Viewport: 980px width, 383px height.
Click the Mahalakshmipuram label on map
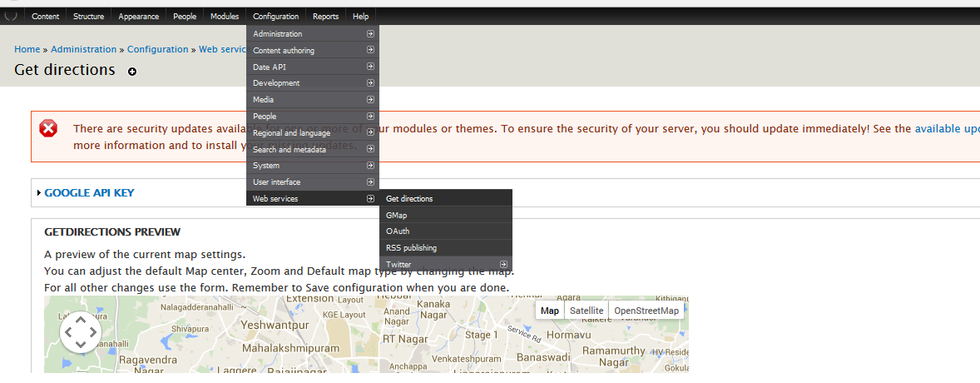point(290,348)
